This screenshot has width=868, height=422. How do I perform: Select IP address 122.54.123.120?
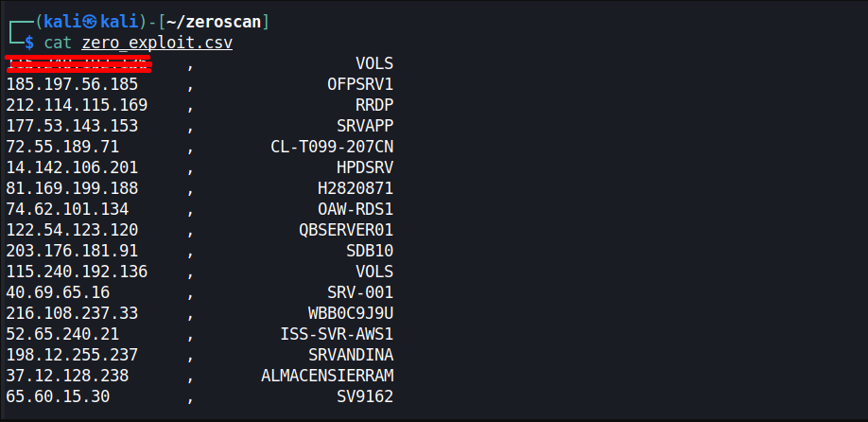pyautogui.click(x=72, y=230)
